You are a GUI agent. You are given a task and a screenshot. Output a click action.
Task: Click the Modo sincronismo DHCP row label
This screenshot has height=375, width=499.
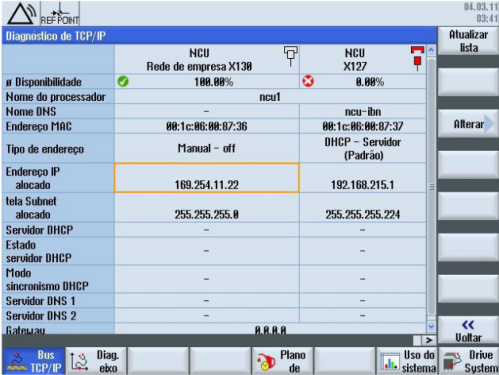tap(47, 279)
